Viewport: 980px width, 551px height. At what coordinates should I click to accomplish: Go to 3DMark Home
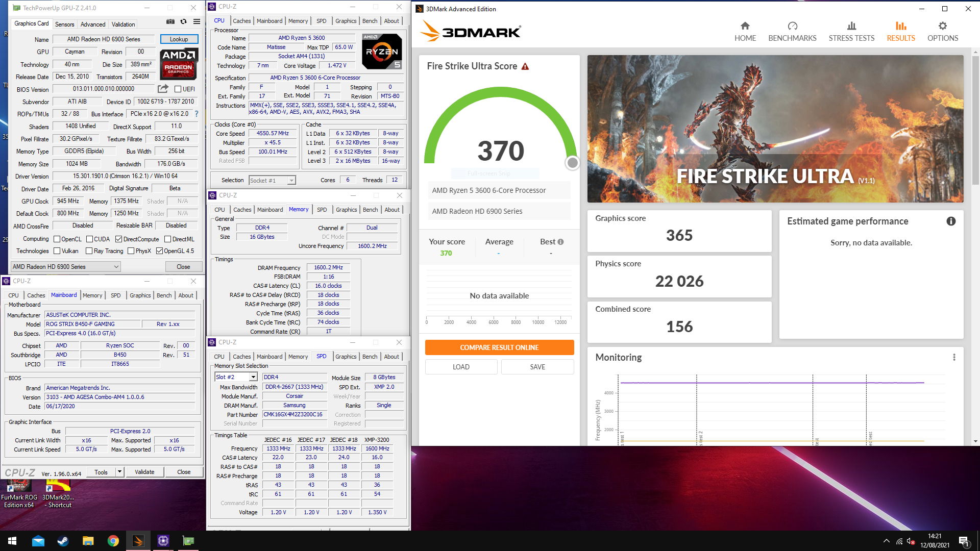745,32
